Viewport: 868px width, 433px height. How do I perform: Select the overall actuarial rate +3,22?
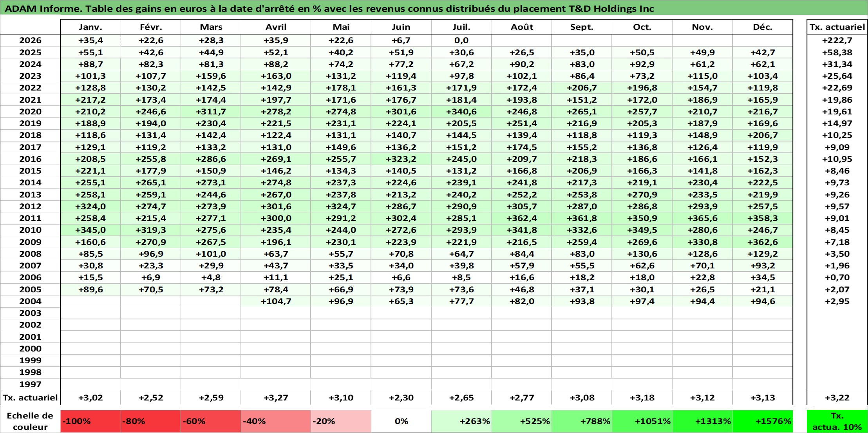[x=837, y=398]
